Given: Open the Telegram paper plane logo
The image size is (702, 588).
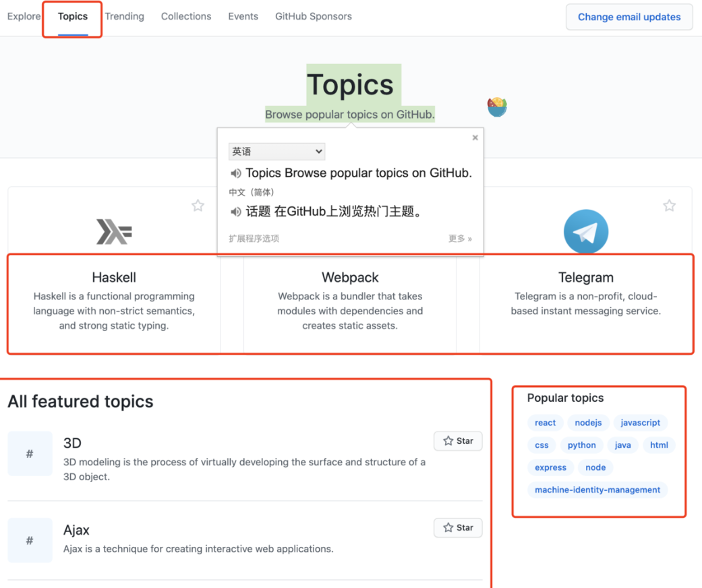Looking at the screenshot, I should pyautogui.click(x=585, y=231).
